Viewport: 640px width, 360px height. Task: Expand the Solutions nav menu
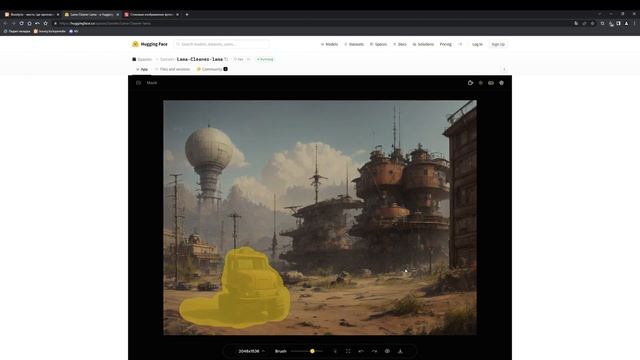tap(423, 44)
